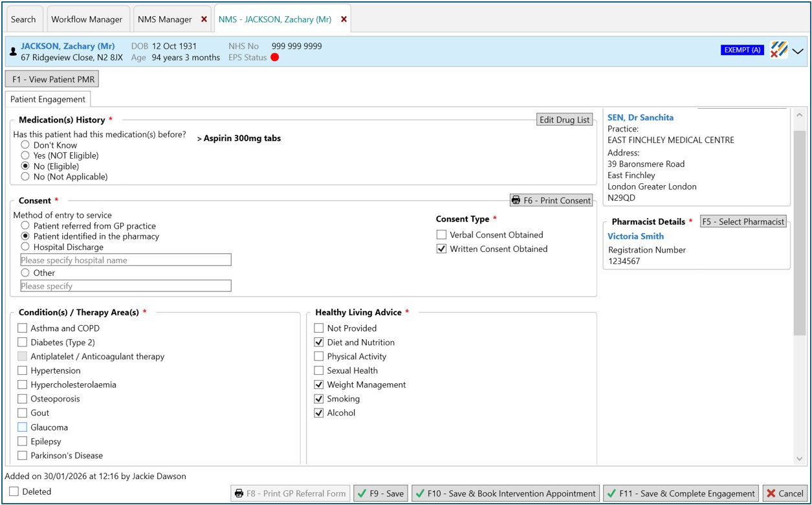Expand the patient banner with the down chevron
Viewport: 812px width, 505px height.
pos(798,51)
